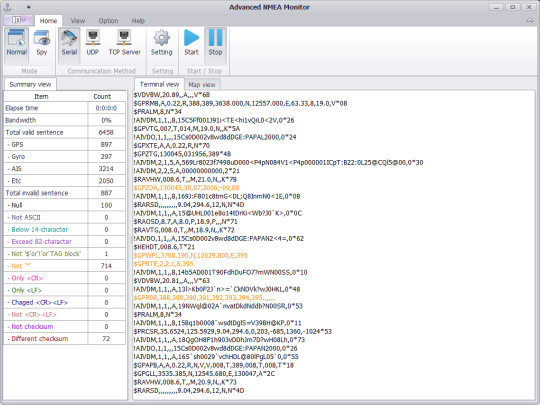Select the Chaged <CR><LF> row
This screenshot has height=405, width=540.
[64, 302]
